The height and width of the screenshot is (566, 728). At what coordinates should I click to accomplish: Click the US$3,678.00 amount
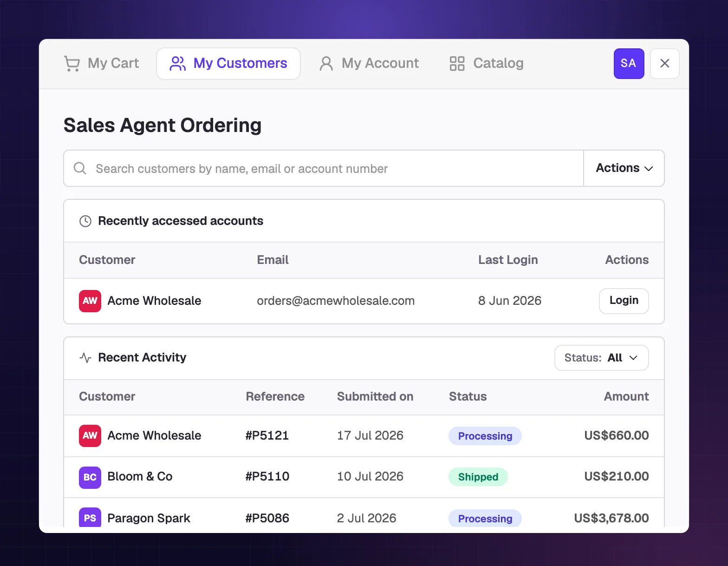coord(611,518)
